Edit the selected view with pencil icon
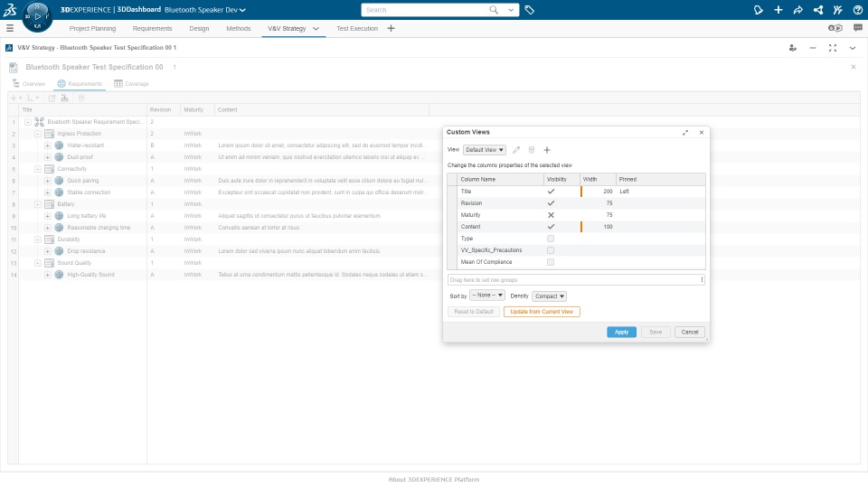 [x=516, y=150]
